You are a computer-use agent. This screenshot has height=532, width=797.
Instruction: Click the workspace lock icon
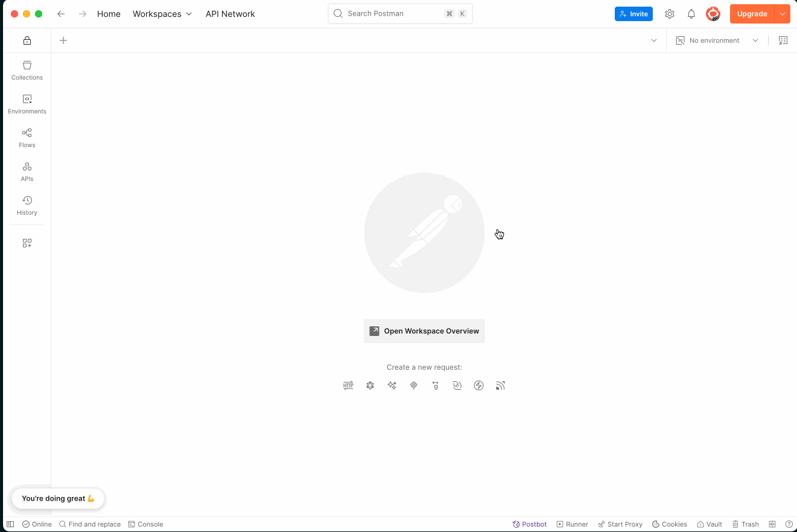coord(27,40)
